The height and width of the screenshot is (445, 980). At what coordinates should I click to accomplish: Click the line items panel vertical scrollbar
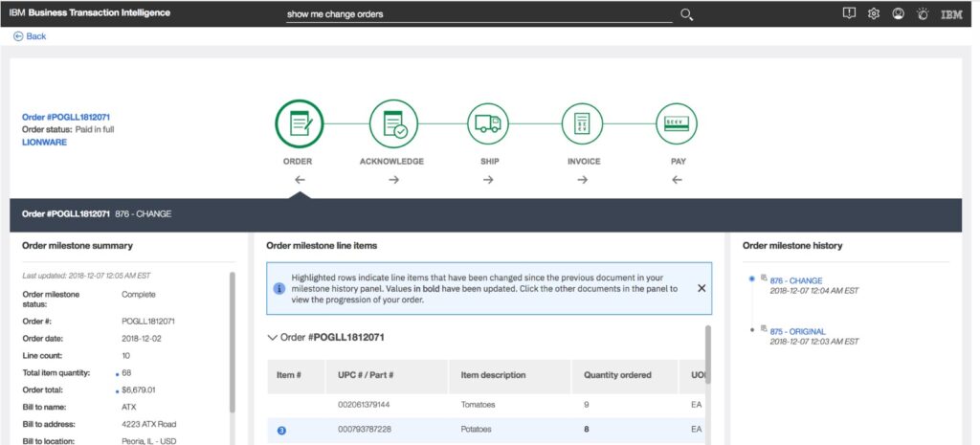click(708, 354)
